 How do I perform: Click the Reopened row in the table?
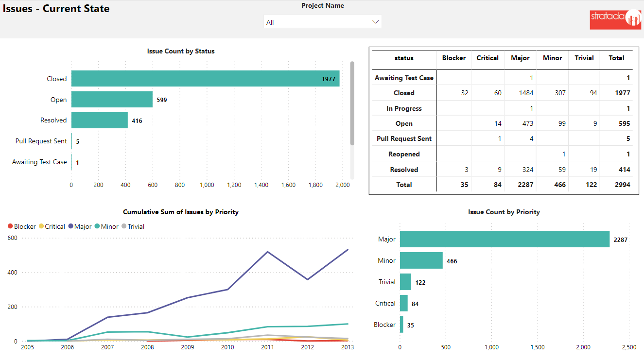[404, 154]
